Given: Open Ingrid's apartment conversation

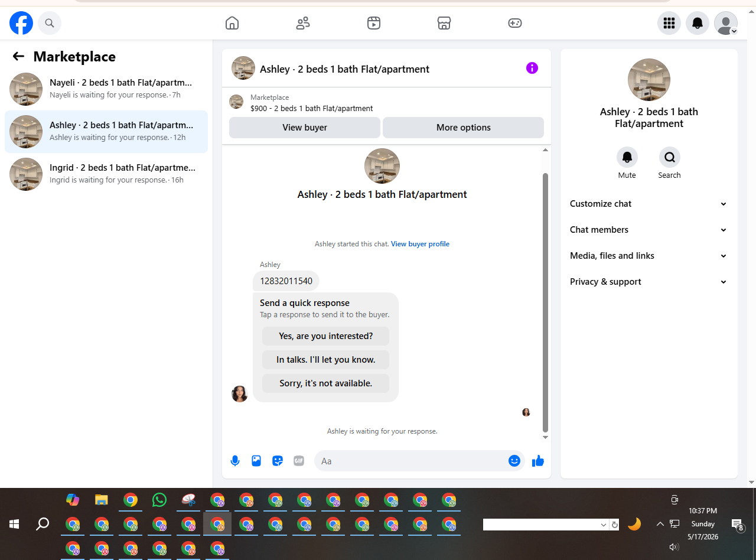Looking at the screenshot, I should (x=106, y=174).
